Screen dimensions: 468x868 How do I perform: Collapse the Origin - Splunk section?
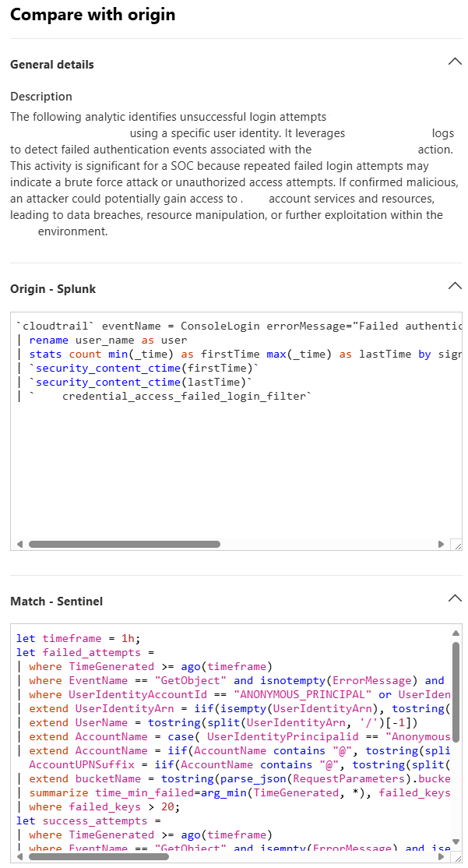pos(455,285)
